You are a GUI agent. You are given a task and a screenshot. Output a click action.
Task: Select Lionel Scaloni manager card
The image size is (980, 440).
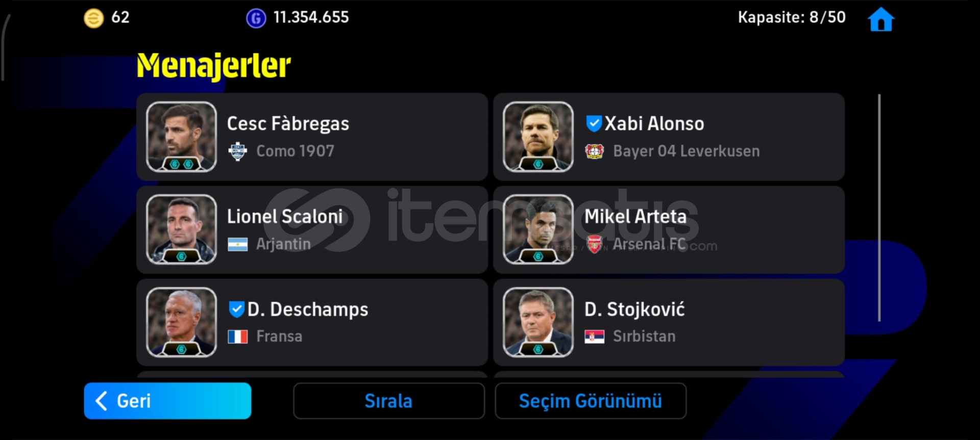[312, 230]
